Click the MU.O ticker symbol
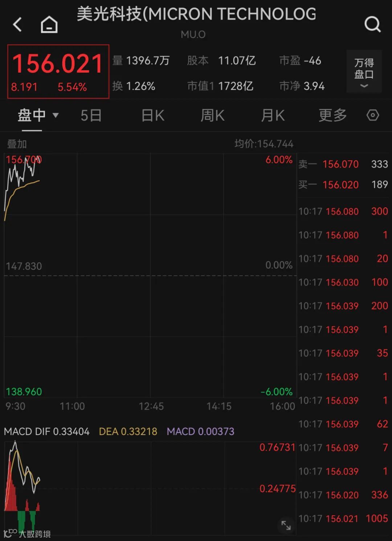Viewport: 392px width, 541px height. point(193,34)
